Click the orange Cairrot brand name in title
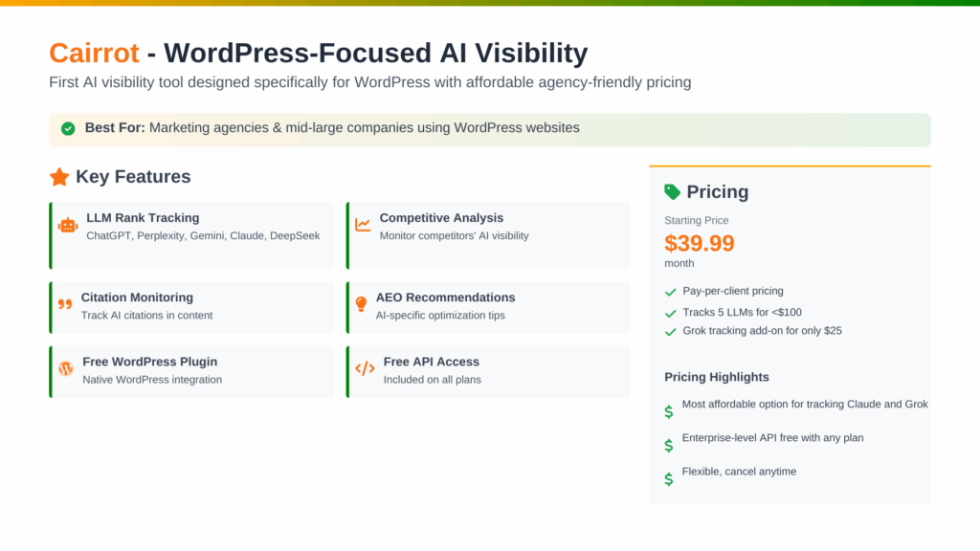980x551 pixels. click(x=94, y=53)
